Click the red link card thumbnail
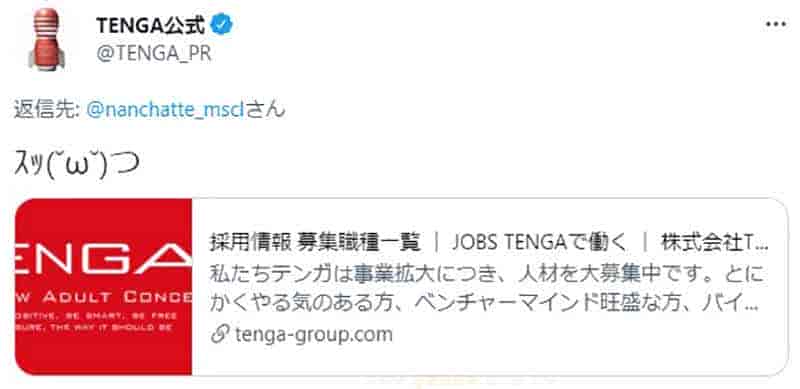This screenshot has width=800, height=389. tap(104, 286)
